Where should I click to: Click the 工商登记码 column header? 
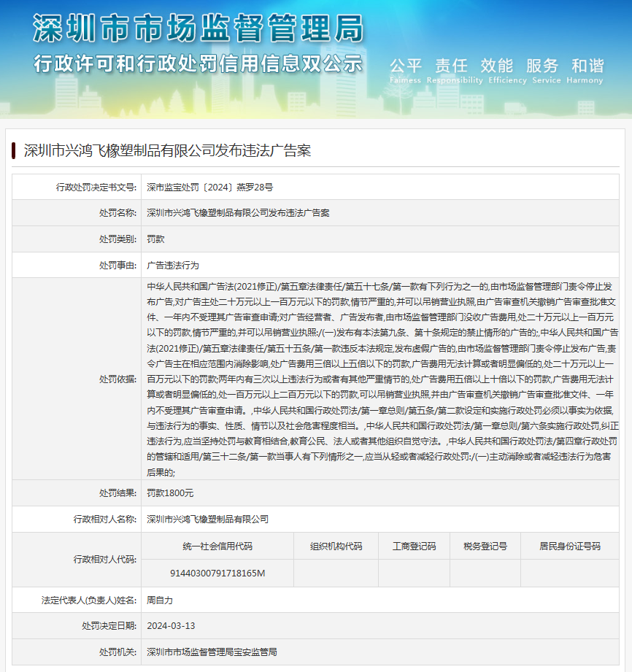tap(415, 547)
